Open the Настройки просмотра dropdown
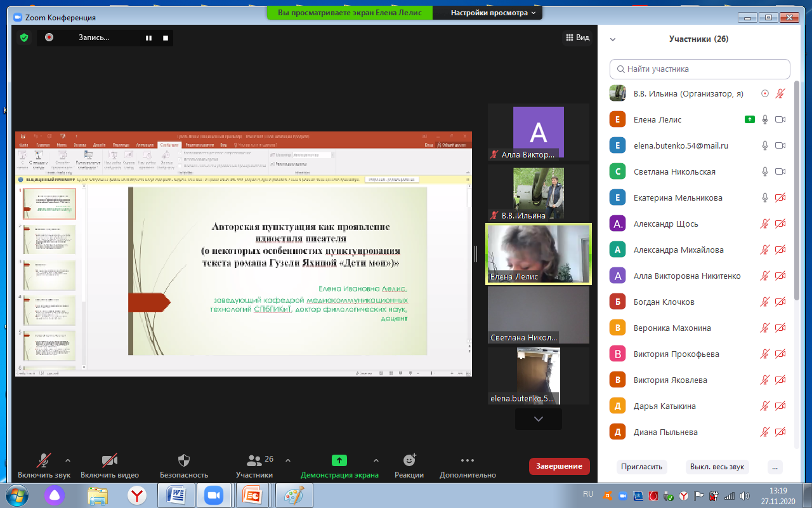This screenshot has height=508, width=812. pos(493,13)
